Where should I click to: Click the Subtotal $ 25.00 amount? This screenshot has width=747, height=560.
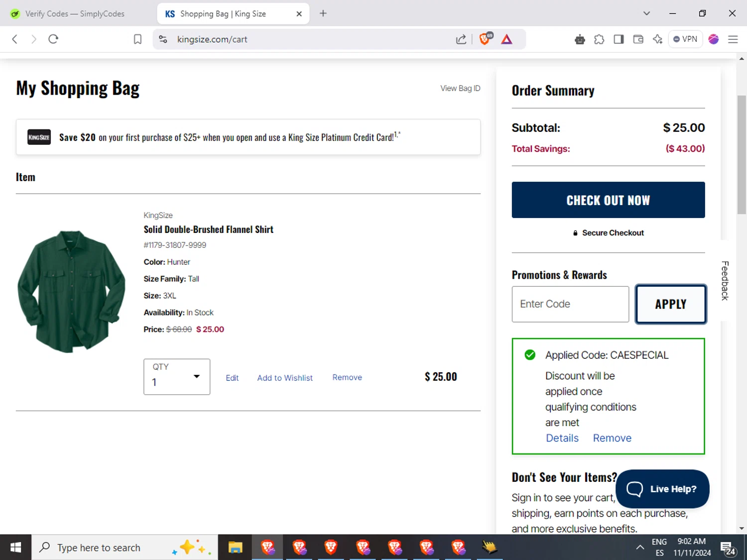click(x=684, y=128)
